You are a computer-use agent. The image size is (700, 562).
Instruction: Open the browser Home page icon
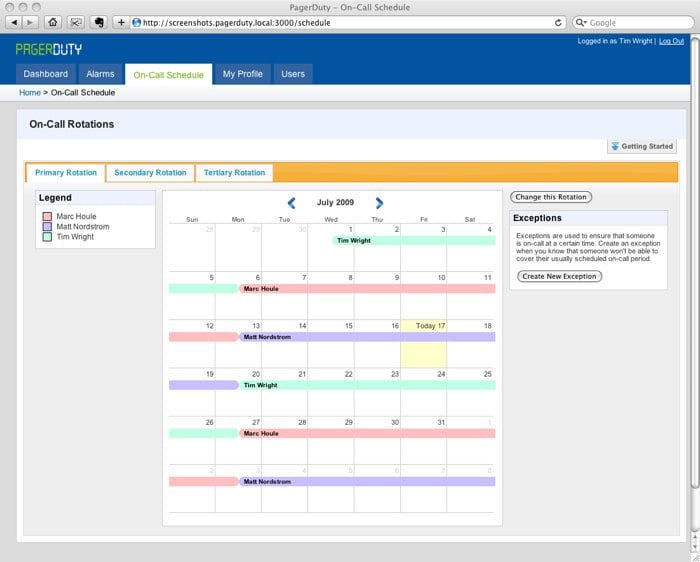[x=53, y=22]
